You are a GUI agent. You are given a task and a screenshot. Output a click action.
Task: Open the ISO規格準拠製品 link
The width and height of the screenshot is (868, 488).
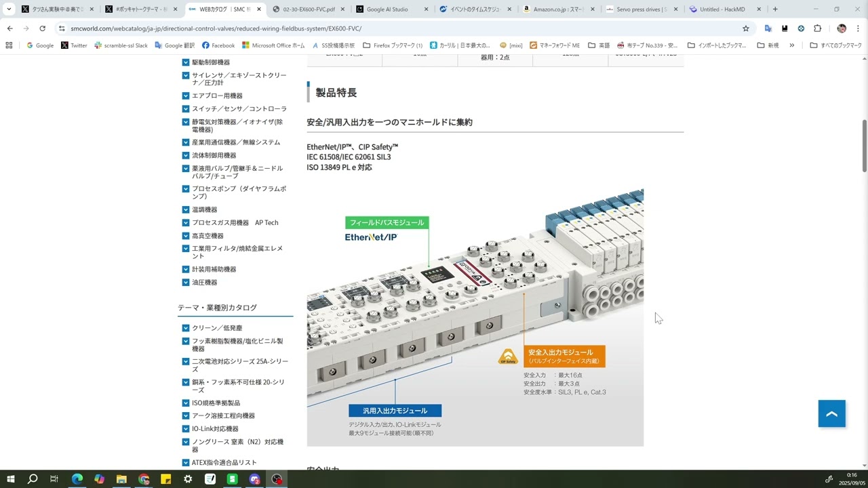(216, 403)
